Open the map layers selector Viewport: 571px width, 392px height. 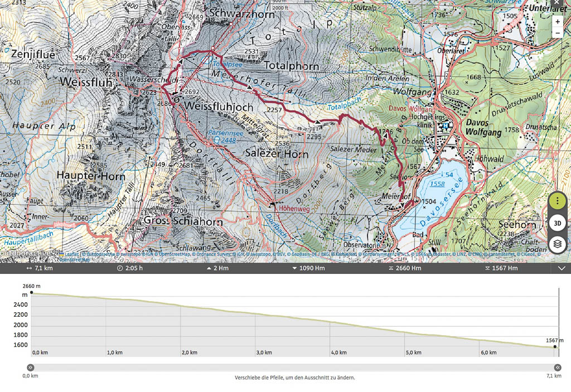(x=558, y=244)
